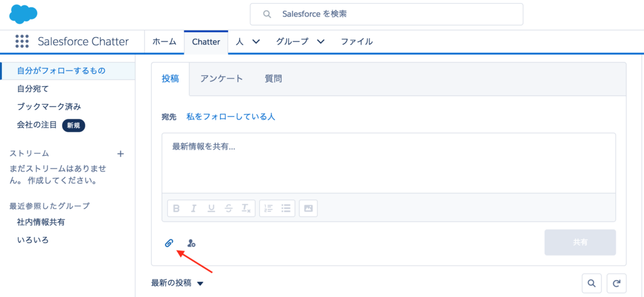Attach a file with paperclip icon

click(x=169, y=243)
